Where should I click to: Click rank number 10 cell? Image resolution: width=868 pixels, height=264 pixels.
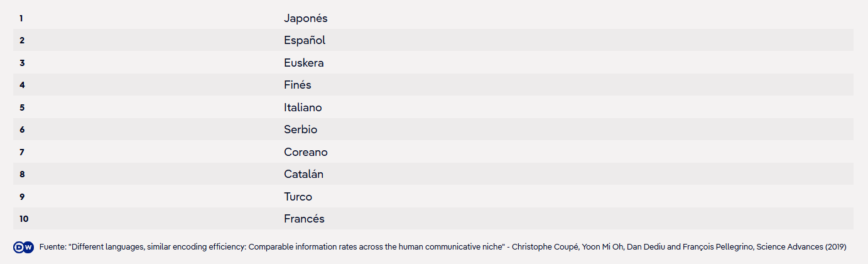(24, 219)
